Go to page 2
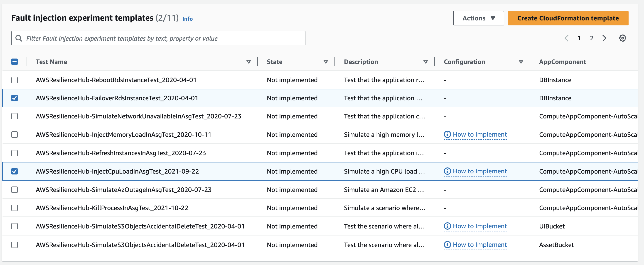This screenshot has height=265, width=644. (x=592, y=38)
